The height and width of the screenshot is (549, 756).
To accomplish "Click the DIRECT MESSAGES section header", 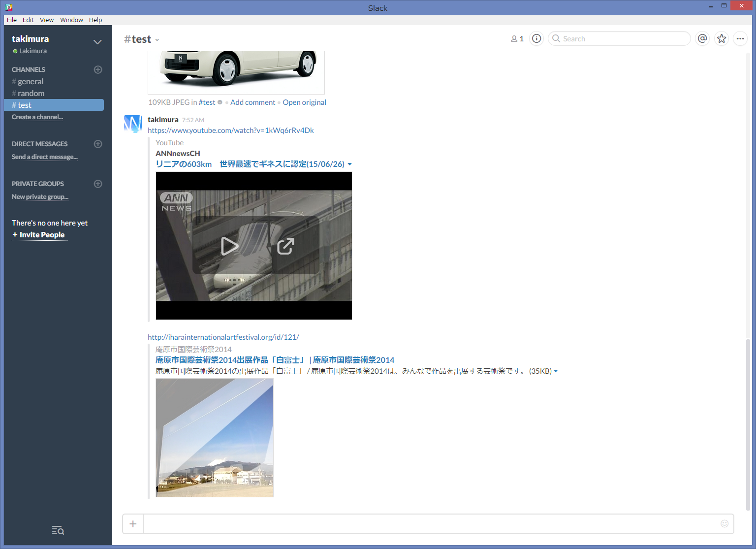I will pos(40,144).
